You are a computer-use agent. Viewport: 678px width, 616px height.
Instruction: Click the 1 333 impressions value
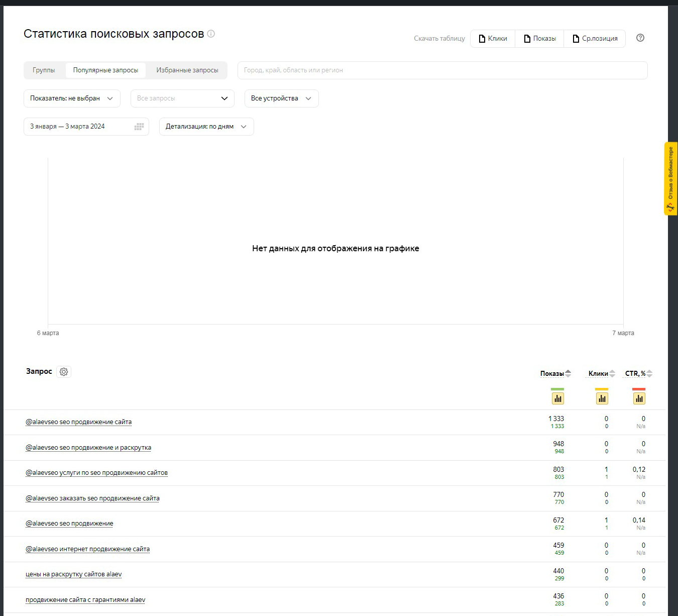pyautogui.click(x=556, y=419)
